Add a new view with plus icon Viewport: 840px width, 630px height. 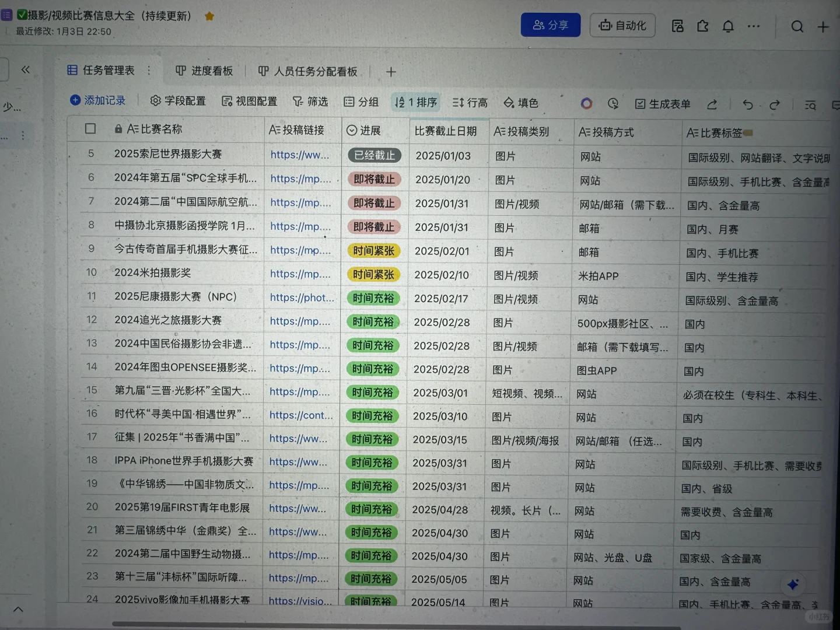tap(391, 72)
